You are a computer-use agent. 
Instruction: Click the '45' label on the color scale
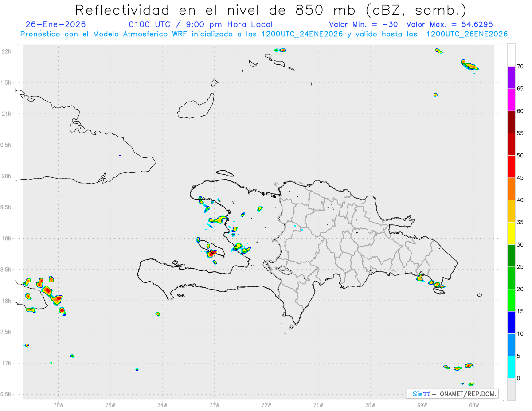(520, 178)
